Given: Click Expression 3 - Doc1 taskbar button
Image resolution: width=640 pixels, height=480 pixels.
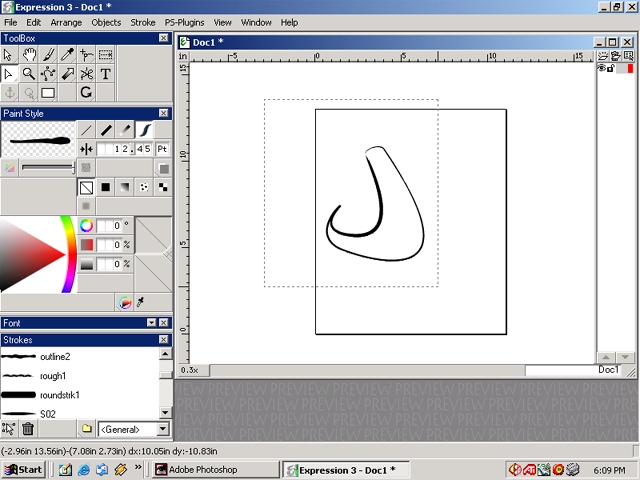Looking at the screenshot, I should tap(346, 470).
